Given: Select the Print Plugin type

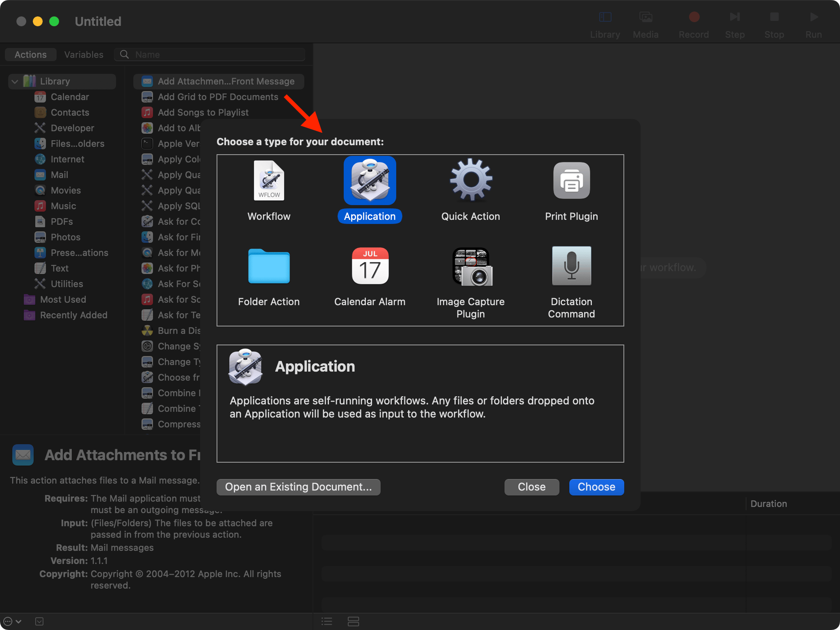Looking at the screenshot, I should (571, 191).
